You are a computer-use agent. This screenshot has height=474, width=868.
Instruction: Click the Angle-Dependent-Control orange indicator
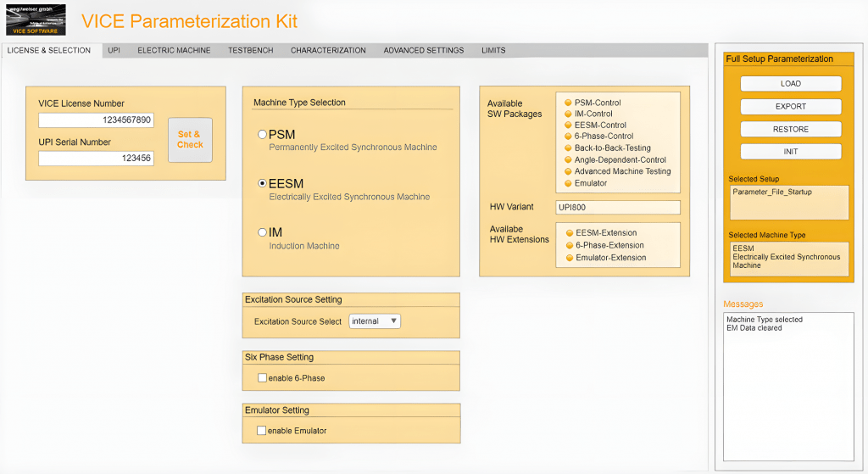(568, 160)
